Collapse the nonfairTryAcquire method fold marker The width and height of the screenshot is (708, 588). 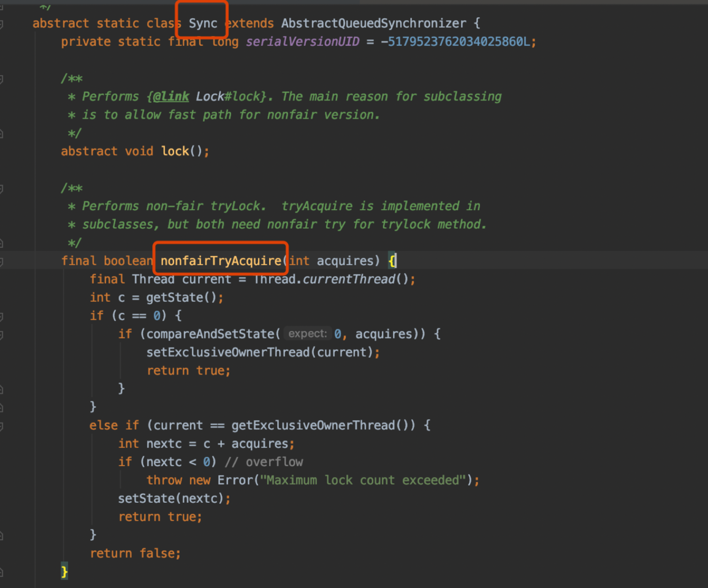coord(2,262)
